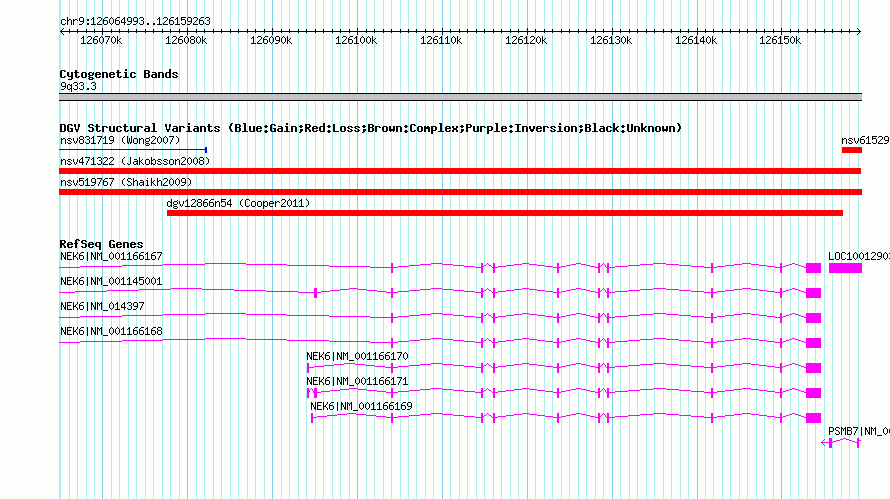Click last exon block of NEK6 NM_001166167
The image size is (890, 499).
(x=813, y=268)
